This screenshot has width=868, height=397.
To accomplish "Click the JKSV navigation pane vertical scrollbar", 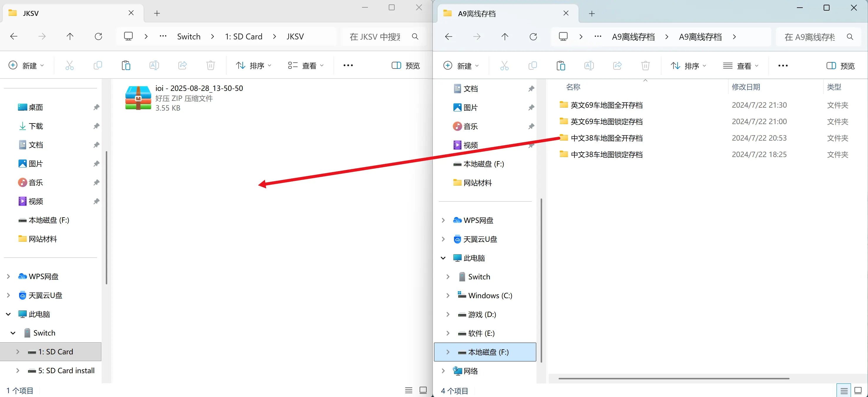I will pos(106,218).
